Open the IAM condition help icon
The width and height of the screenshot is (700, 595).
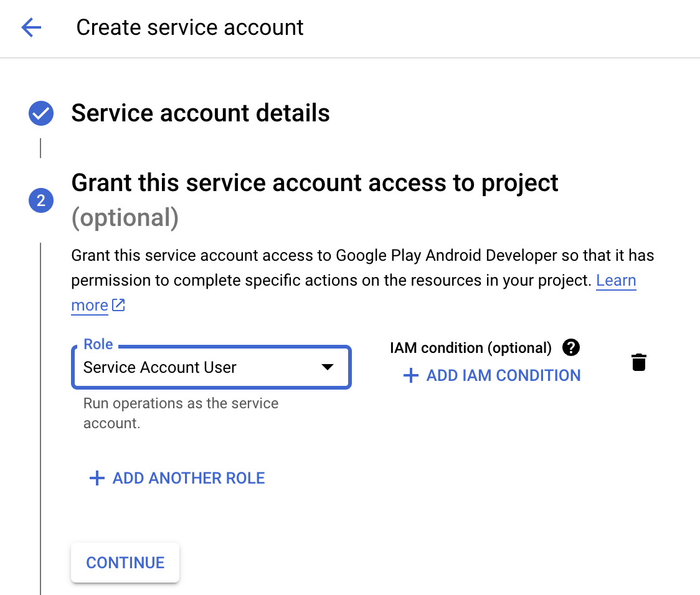[x=570, y=347]
